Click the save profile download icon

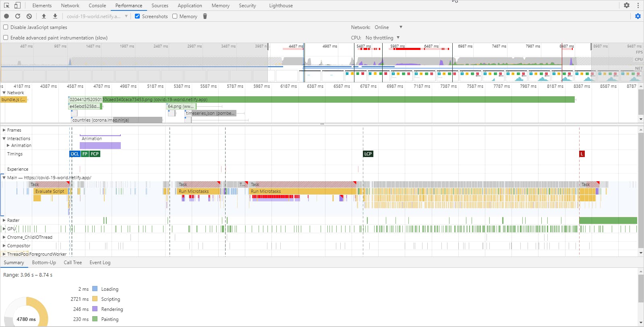[55, 16]
